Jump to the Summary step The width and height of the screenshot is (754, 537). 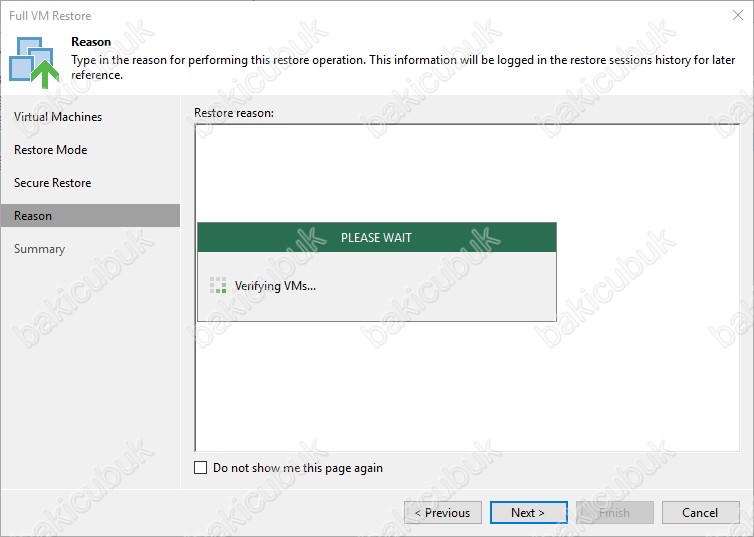[39, 249]
